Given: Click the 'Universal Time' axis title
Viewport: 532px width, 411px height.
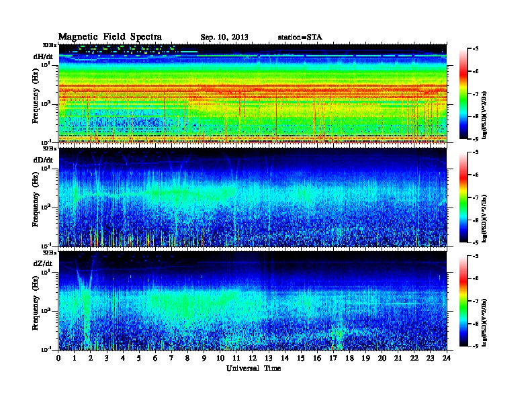Looking at the screenshot, I should click(x=253, y=368).
